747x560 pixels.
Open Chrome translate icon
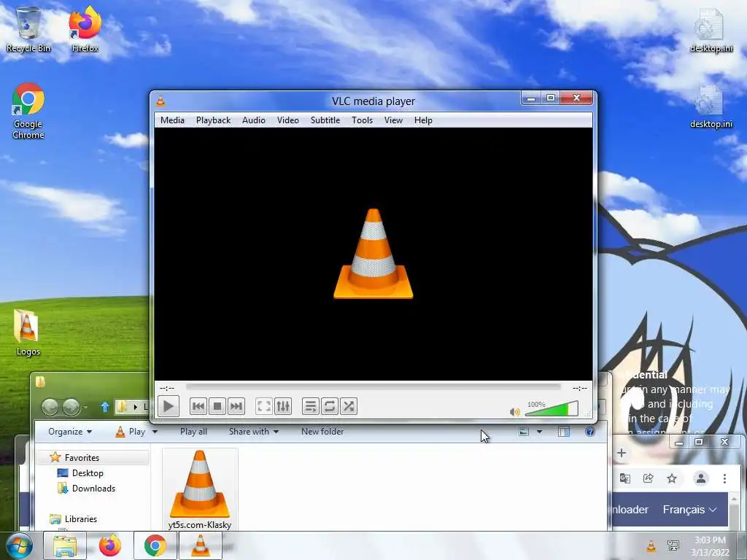point(625,478)
